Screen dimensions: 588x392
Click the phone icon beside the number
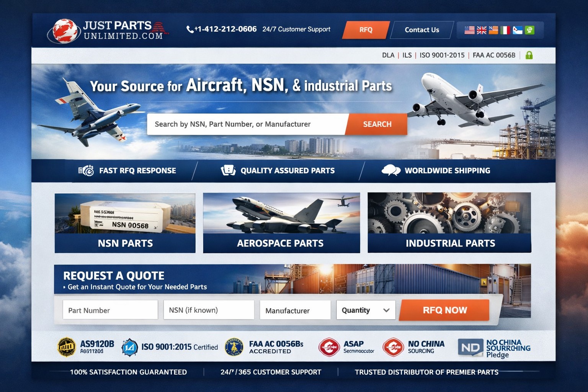tap(190, 29)
